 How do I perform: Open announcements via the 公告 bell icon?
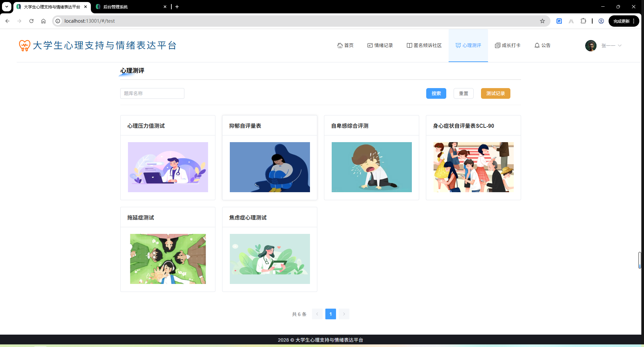pyautogui.click(x=537, y=45)
